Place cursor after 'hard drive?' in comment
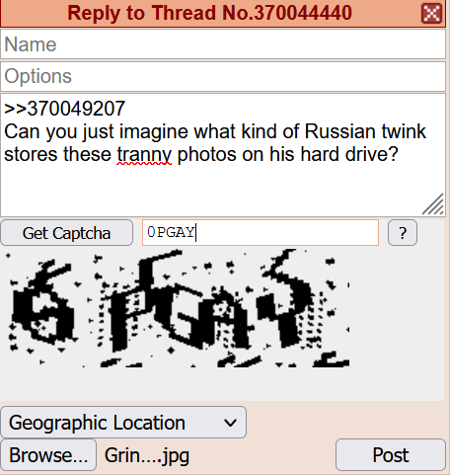The image size is (450, 476). [401, 154]
